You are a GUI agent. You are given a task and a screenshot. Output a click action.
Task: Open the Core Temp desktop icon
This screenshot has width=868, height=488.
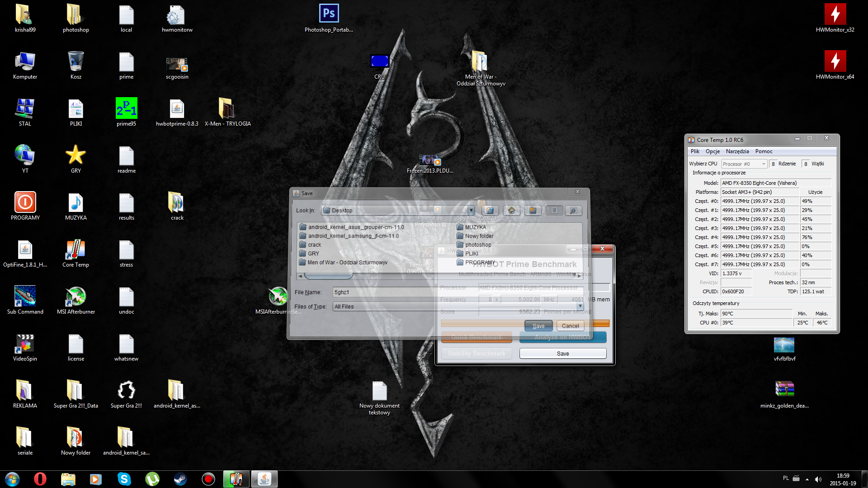pyautogui.click(x=75, y=253)
